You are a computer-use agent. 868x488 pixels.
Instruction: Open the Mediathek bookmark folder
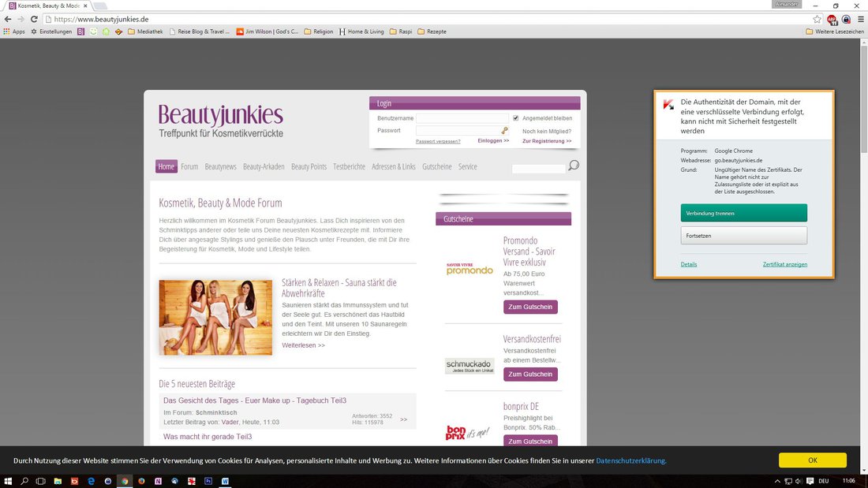coord(144,32)
